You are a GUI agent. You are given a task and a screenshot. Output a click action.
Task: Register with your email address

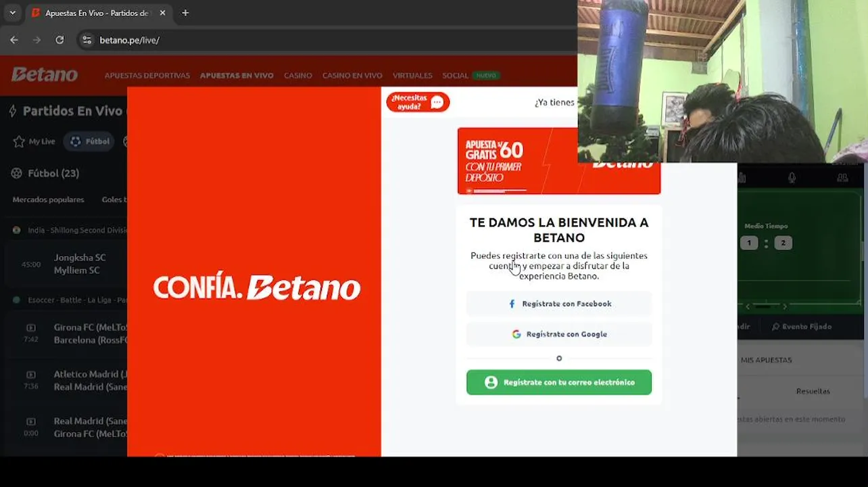pos(559,382)
